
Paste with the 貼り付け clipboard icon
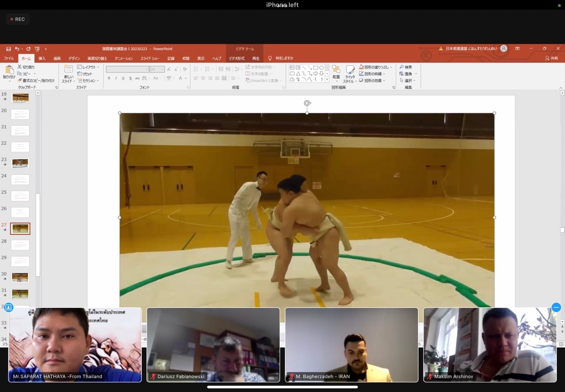pyautogui.click(x=9, y=72)
